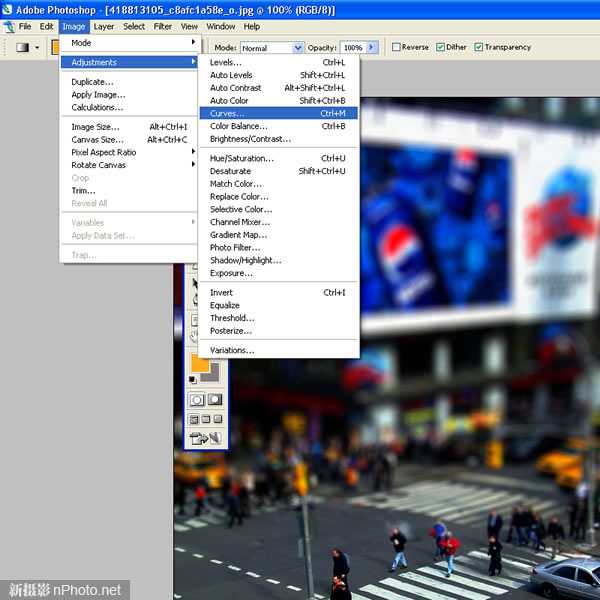Viewport: 600px width, 600px height.
Task: Click the orange foreground color swatch
Action: tap(200, 364)
